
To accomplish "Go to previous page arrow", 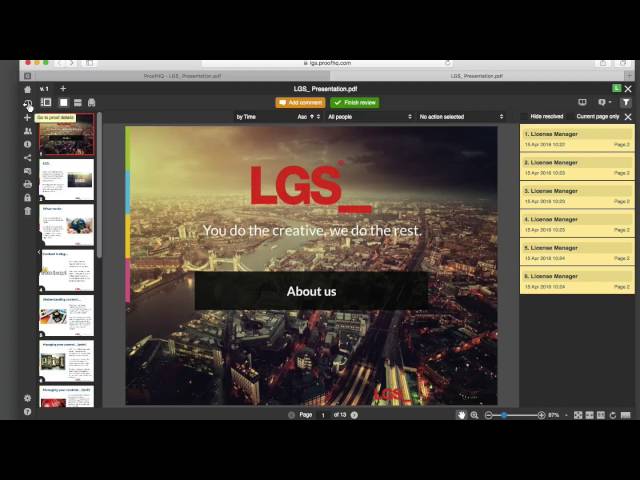I will click(x=291, y=415).
